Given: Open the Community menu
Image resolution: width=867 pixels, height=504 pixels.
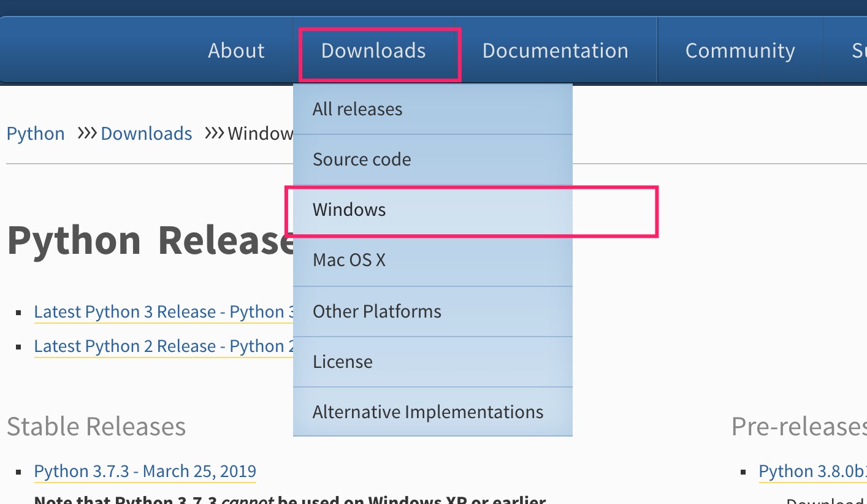Looking at the screenshot, I should (739, 50).
